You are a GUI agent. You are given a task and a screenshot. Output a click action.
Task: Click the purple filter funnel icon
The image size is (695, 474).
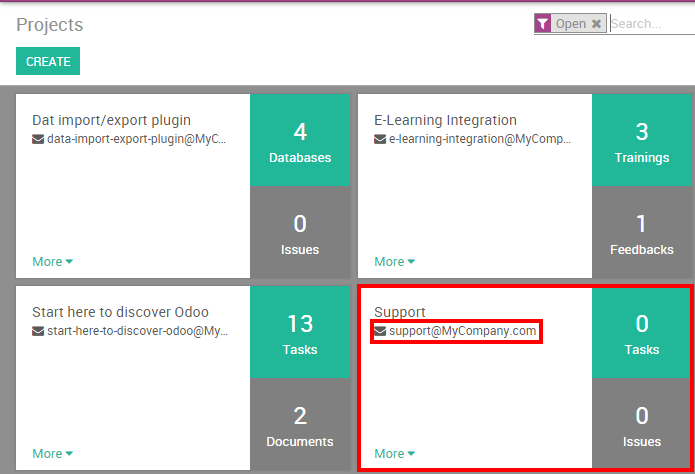pyautogui.click(x=543, y=24)
